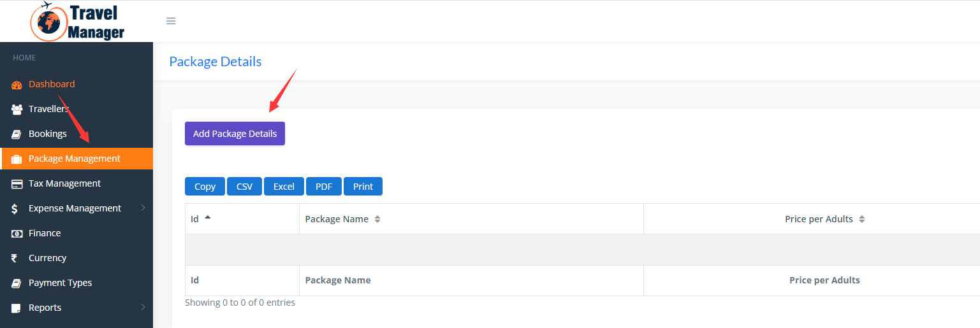Click the Payment Types icon
Viewport: 980px width, 328px height.
coord(17,283)
